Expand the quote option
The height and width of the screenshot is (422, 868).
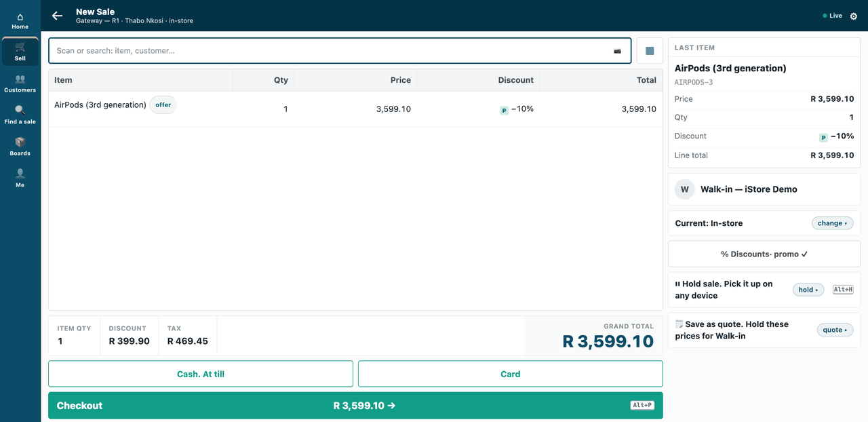click(x=835, y=330)
